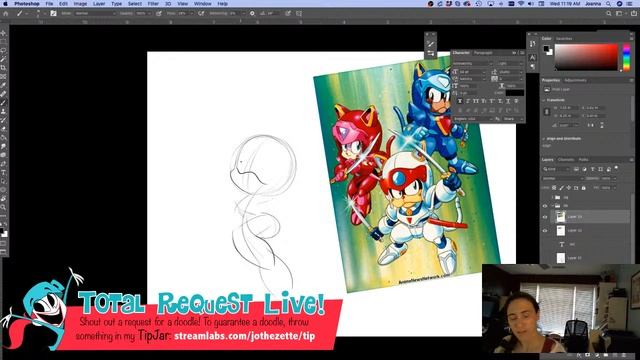640x360 pixels.
Task: Click the Share icon at top right
Action: 634,13
